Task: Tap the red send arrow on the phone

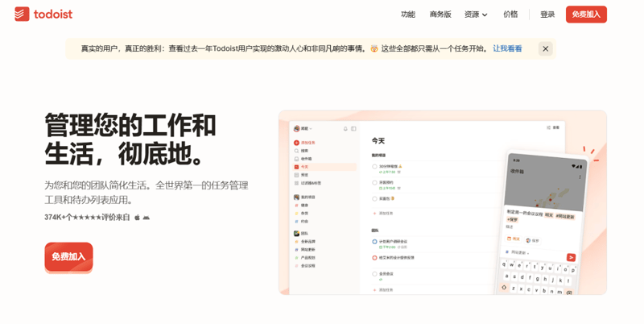Action: [571, 257]
